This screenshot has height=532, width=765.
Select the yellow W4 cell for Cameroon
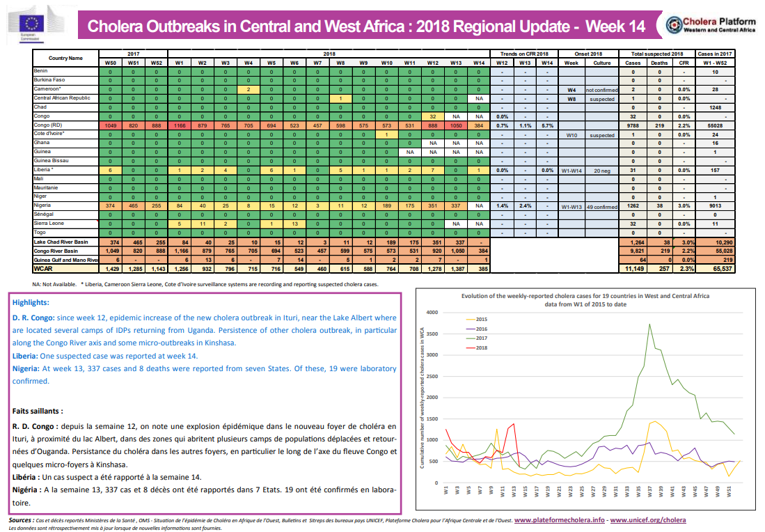click(248, 89)
